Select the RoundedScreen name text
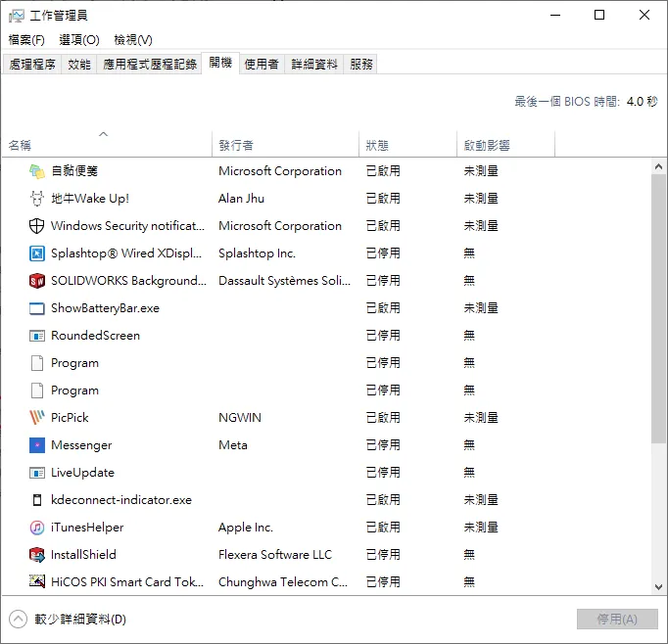Image resolution: width=668 pixels, height=644 pixels. click(95, 336)
